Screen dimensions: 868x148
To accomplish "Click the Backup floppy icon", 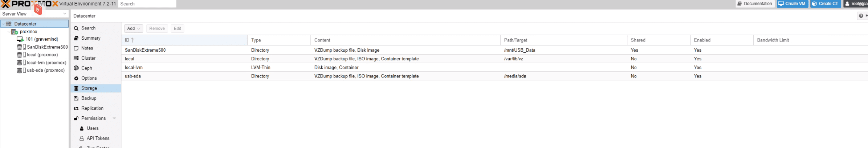I will pyautogui.click(x=76, y=98).
